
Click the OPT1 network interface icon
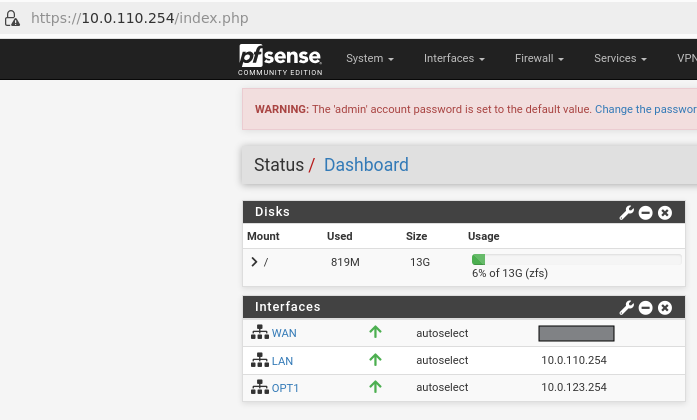[259, 387]
